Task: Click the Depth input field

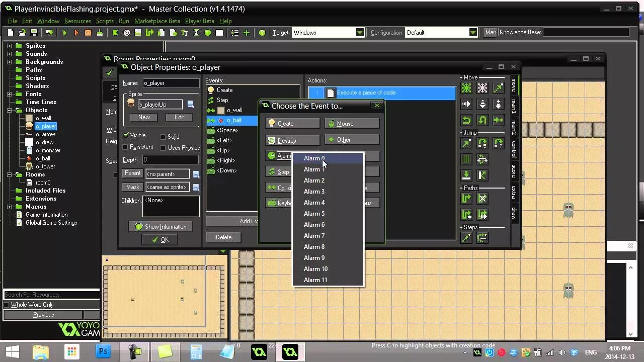Action: coord(170,159)
